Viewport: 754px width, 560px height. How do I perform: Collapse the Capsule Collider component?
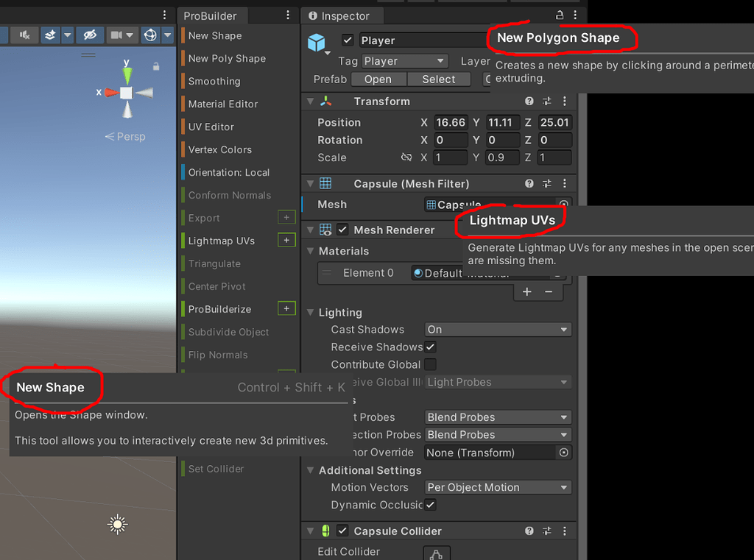pyautogui.click(x=310, y=531)
